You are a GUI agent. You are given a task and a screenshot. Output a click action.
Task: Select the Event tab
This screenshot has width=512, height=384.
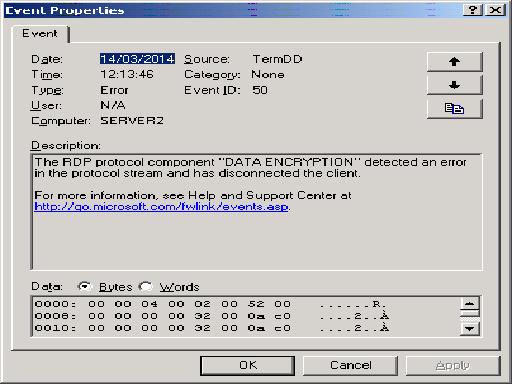click(x=40, y=34)
